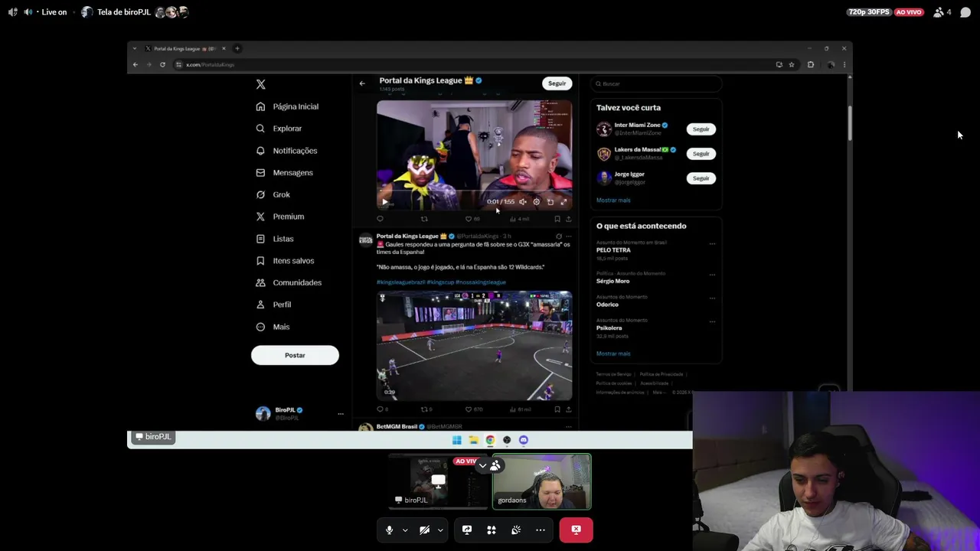Open the Mais menu in X sidebar
This screenshot has width=980, height=551.
pos(273,327)
